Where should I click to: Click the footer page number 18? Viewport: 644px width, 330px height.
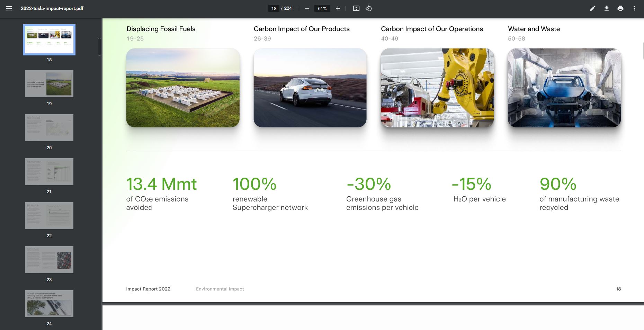[x=618, y=289]
